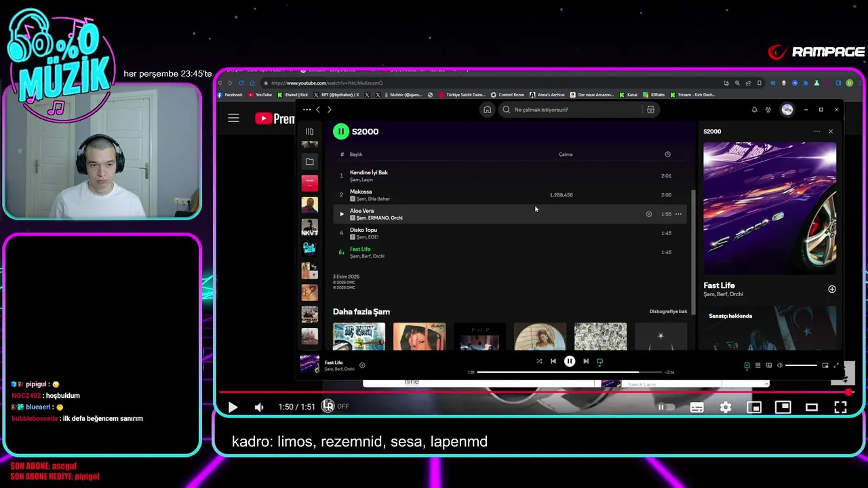
Task: Open the first album cover under 'Daha fazla Şam'
Action: (359, 336)
